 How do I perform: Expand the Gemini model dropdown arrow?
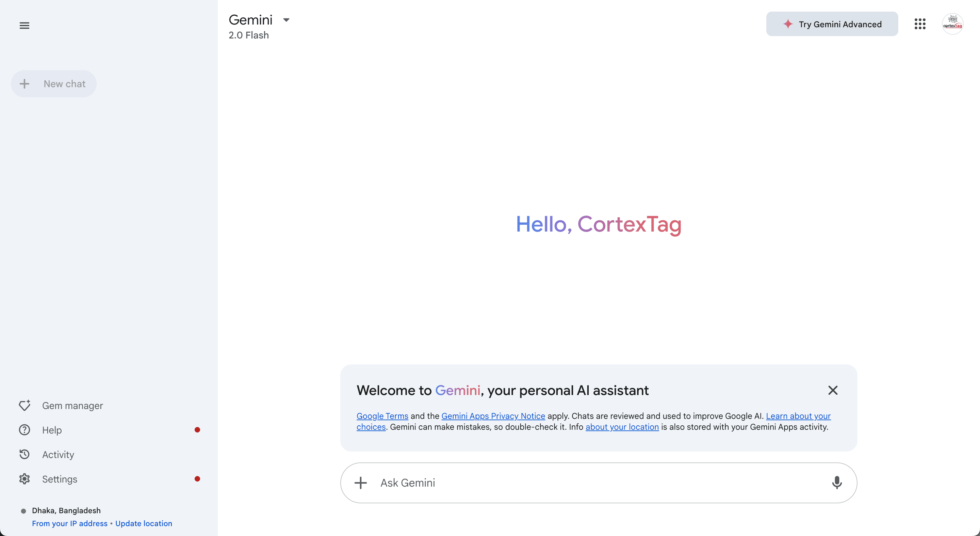(286, 20)
